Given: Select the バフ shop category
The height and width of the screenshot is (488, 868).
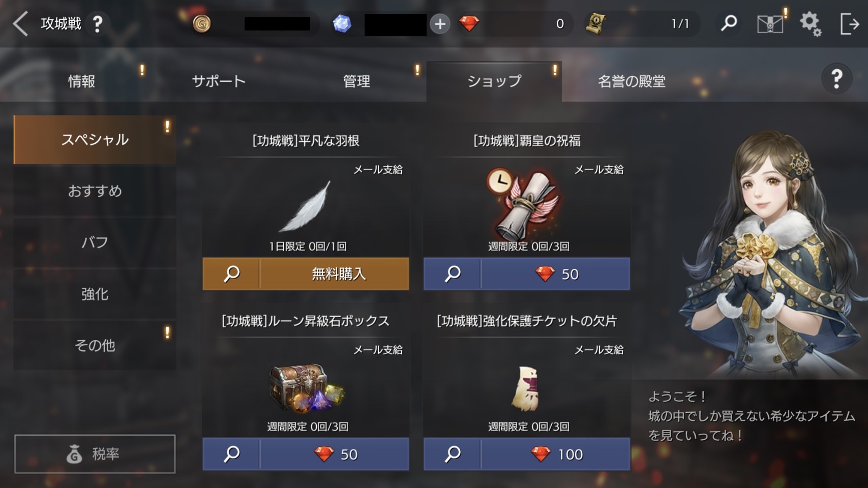Looking at the screenshot, I should [95, 242].
